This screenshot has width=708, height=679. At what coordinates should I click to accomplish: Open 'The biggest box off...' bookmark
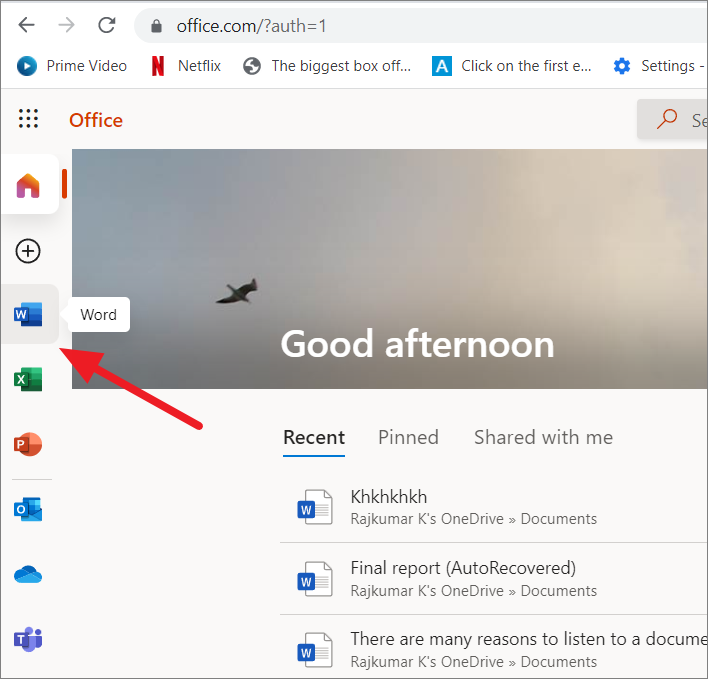click(327, 66)
